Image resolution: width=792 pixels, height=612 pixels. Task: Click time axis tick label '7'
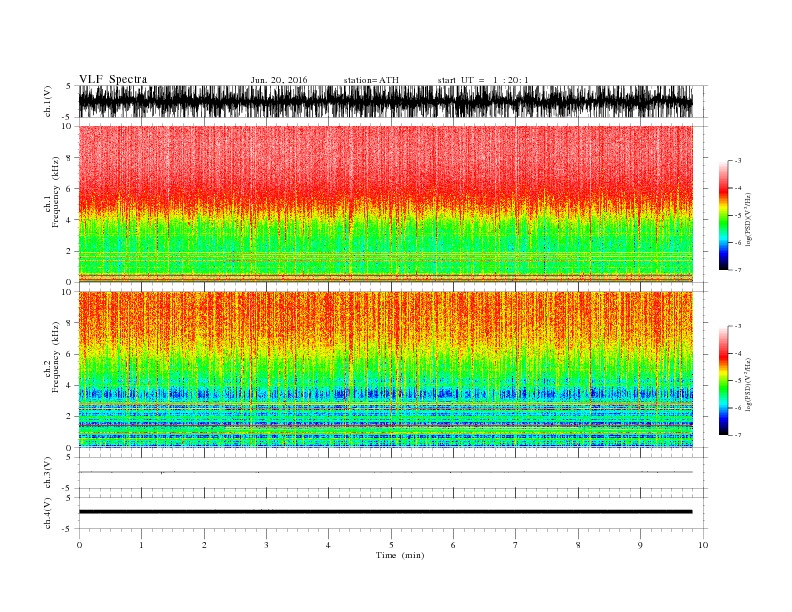[x=516, y=545]
